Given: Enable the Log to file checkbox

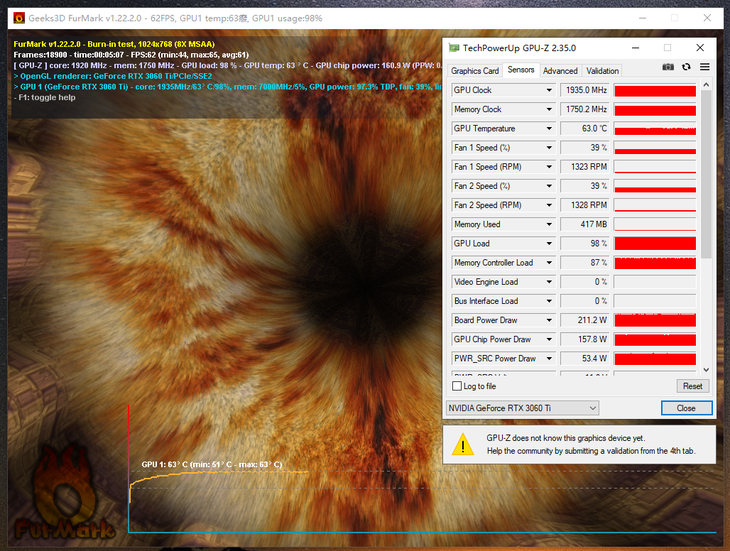Looking at the screenshot, I should [457, 386].
